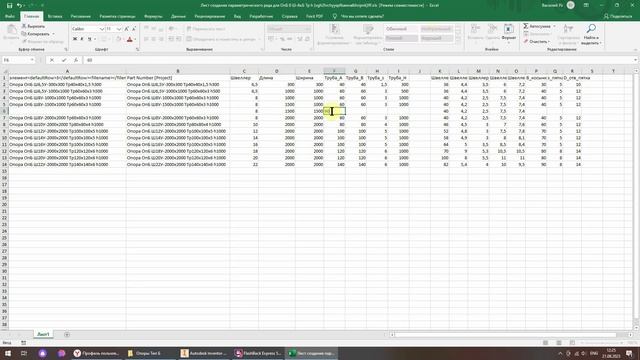Image resolution: width=640 pixels, height=360 pixels.
Task: Open the Автосумма dropdown arrow
Action: click(554, 26)
